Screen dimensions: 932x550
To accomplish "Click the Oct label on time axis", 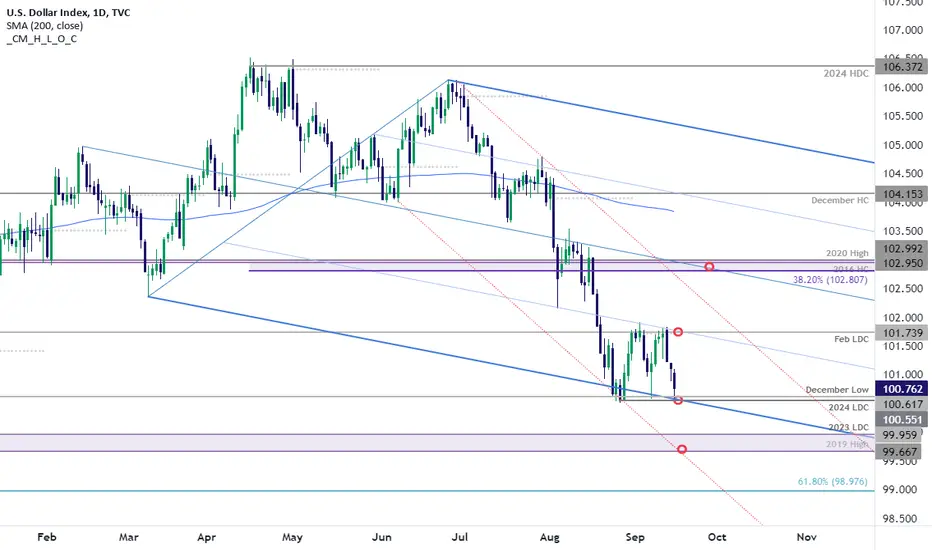I will [717, 537].
